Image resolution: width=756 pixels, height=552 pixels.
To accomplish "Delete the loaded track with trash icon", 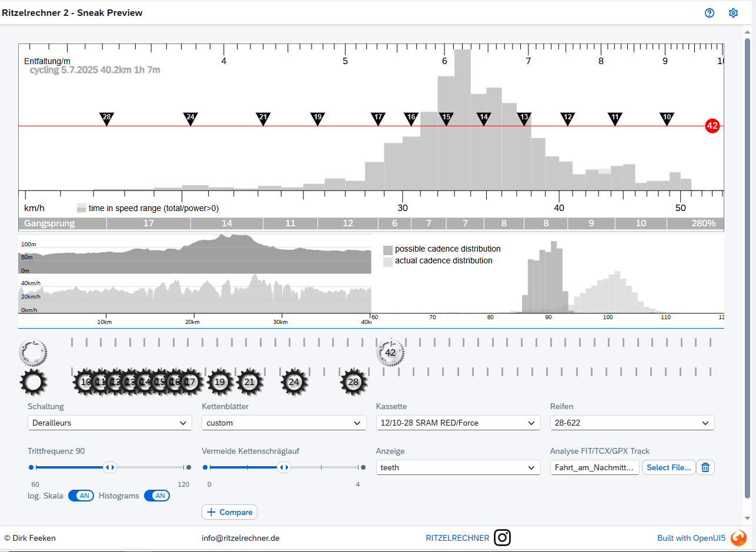I will click(705, 467).
